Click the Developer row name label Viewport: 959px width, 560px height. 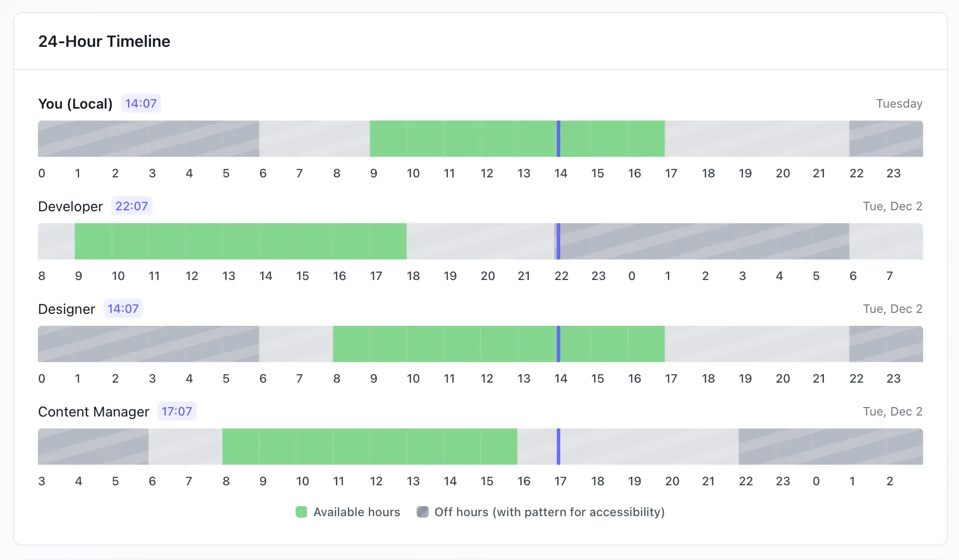tap(70, 206)
